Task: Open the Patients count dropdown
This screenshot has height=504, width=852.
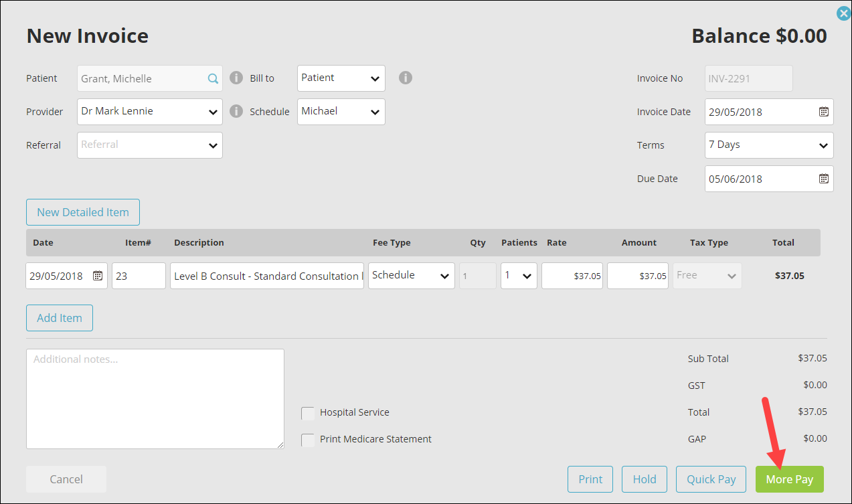Action: pos(519,276)
